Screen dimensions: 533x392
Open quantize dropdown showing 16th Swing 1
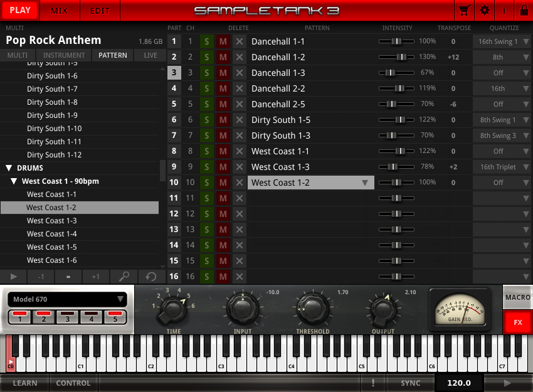click(502, 41)
